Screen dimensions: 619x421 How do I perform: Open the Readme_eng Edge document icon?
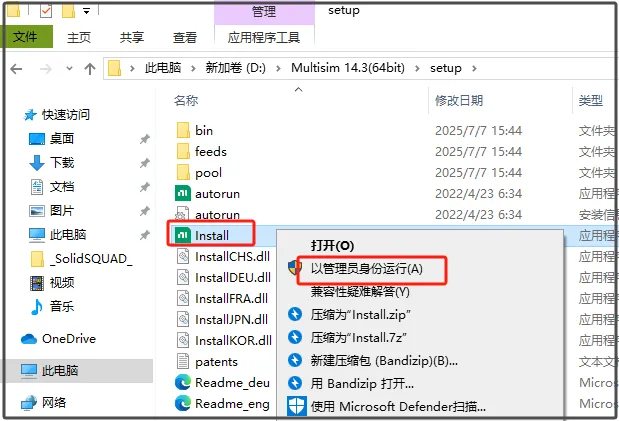coord(182,403)
